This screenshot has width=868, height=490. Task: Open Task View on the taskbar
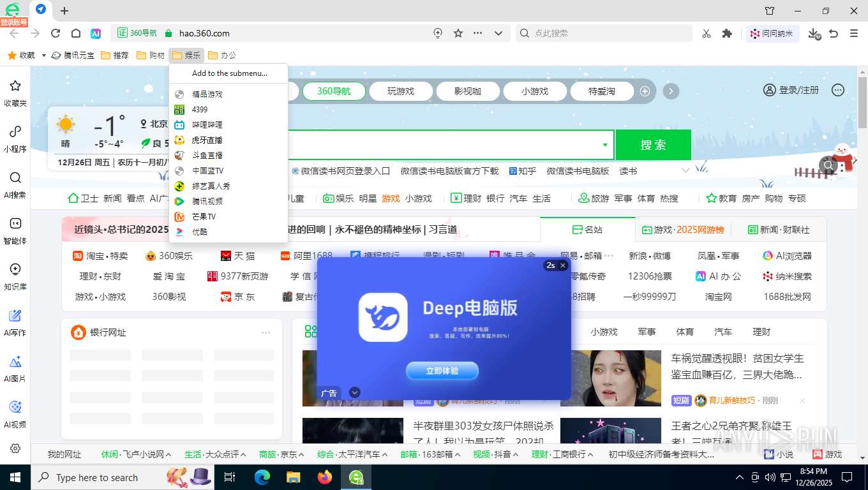click(230, 477)
